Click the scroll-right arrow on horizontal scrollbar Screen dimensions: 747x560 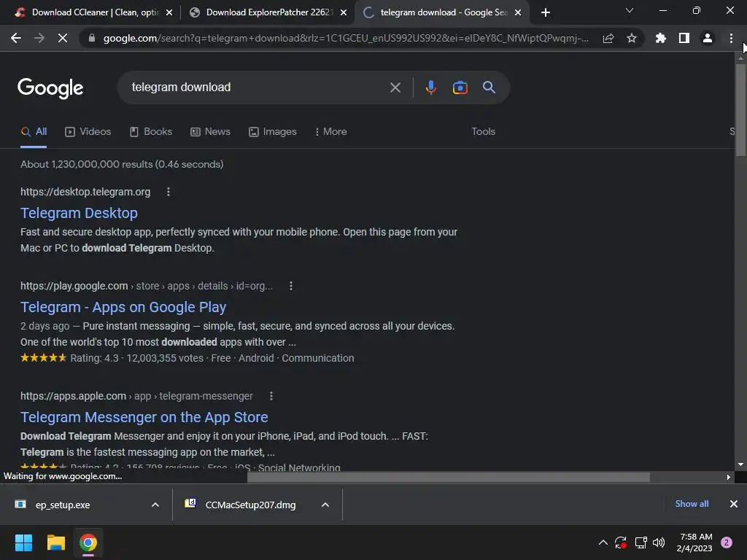728,477
